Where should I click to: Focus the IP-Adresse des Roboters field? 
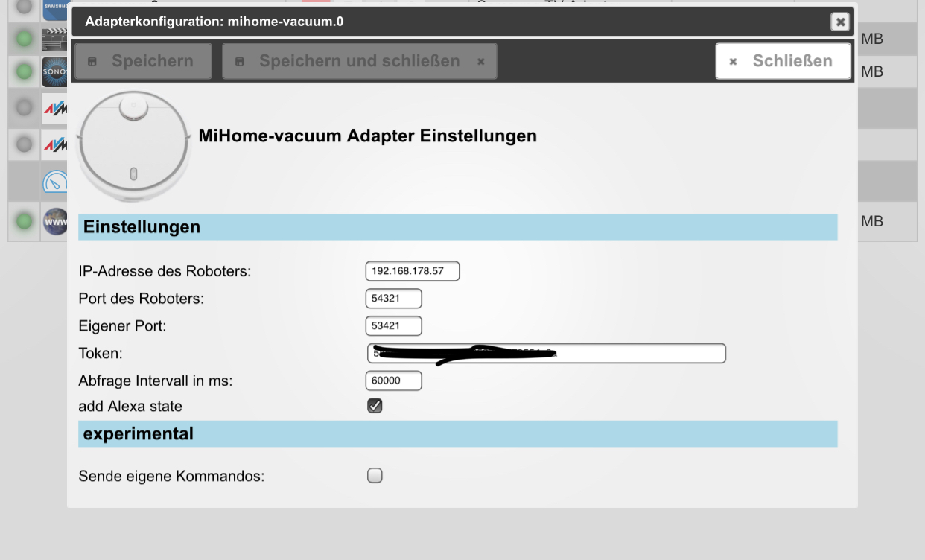pyautogui.click(x=413, y=271)
